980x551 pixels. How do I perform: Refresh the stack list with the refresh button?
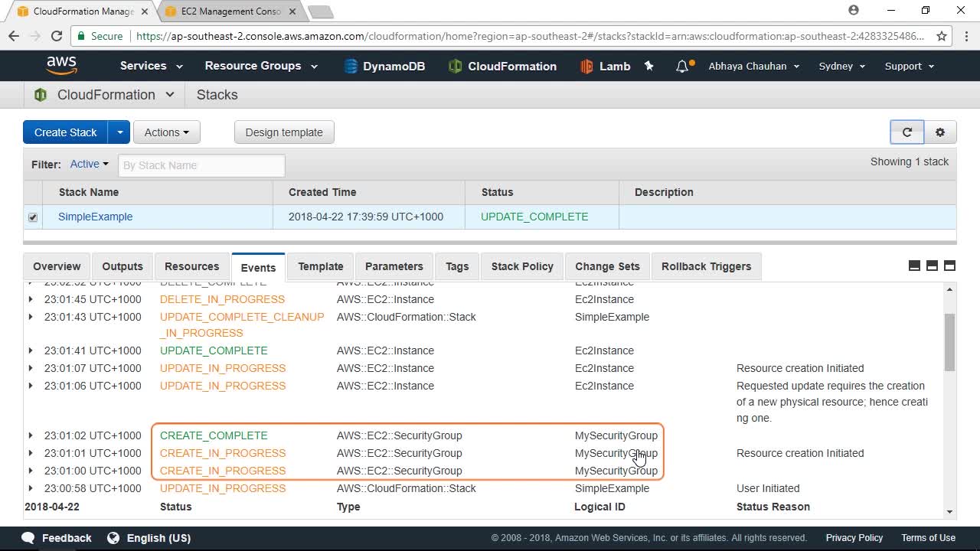(x=907, y=132)
